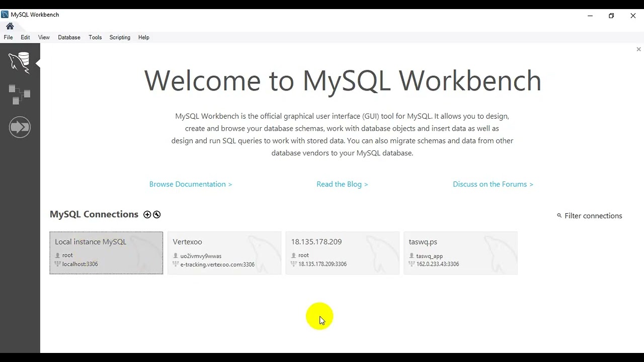Click the Filter connections field
This screenshot has height=362, width=644.
(x=593, y=216)
